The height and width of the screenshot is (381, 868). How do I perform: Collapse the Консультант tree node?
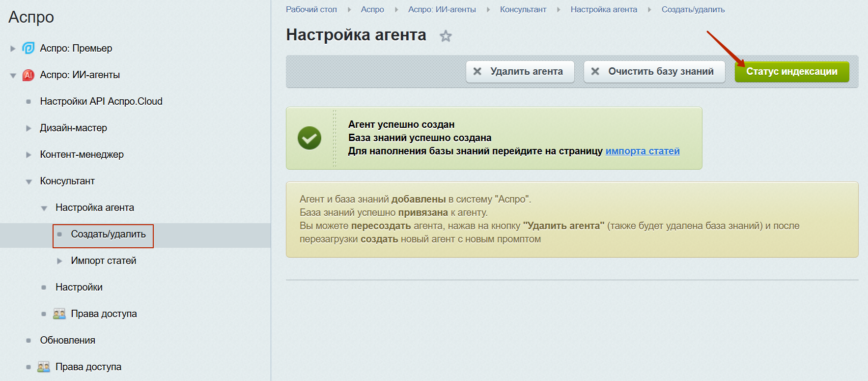click(28, 181)
